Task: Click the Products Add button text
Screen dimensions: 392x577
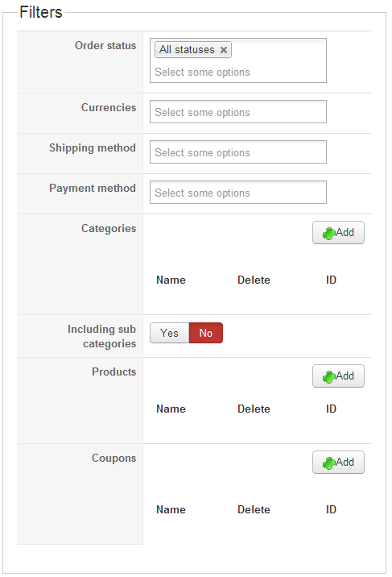Action: pyautogui.click(x=345, y=376)
